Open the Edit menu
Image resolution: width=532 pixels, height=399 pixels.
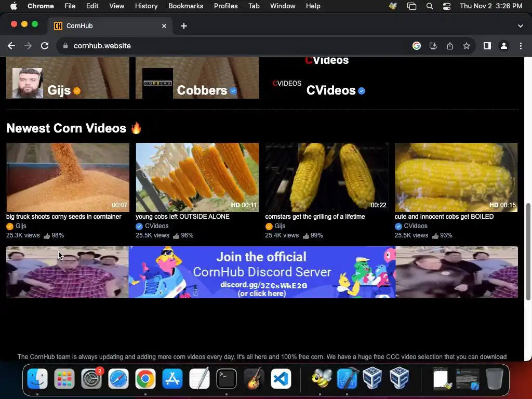click(92, 6)
